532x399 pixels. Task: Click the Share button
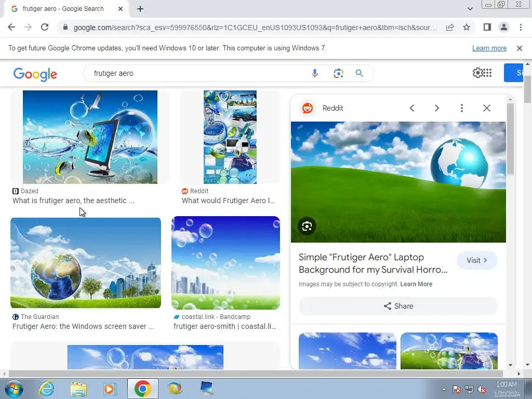pyautogui.click(x=398, y=306)
